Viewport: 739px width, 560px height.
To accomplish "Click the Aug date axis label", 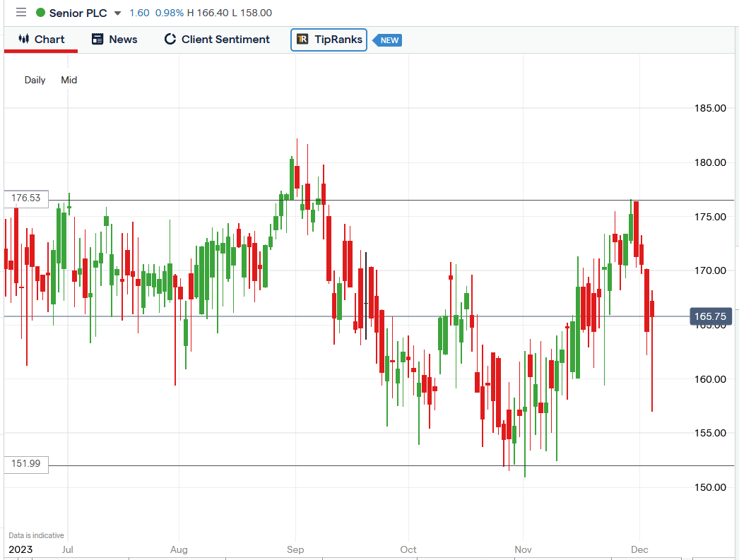I will coord(179,549).
